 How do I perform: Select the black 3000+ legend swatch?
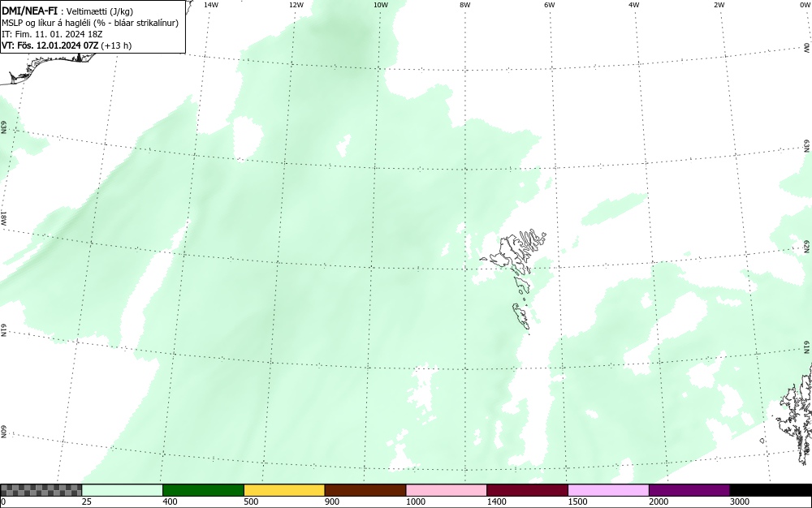(x=771, y=490)
